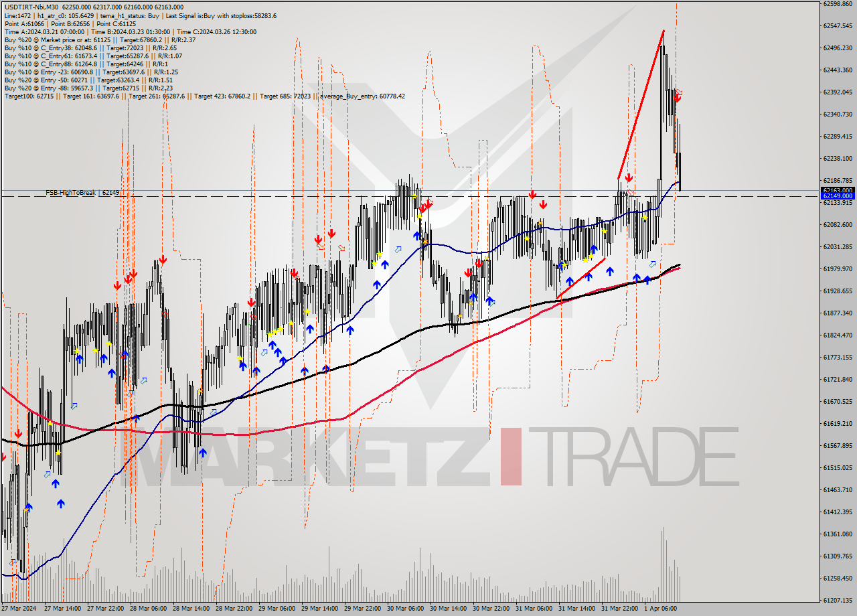Select the 61412.395 price scale value
This screenshot has height=616, width=857.
[838, 512]
